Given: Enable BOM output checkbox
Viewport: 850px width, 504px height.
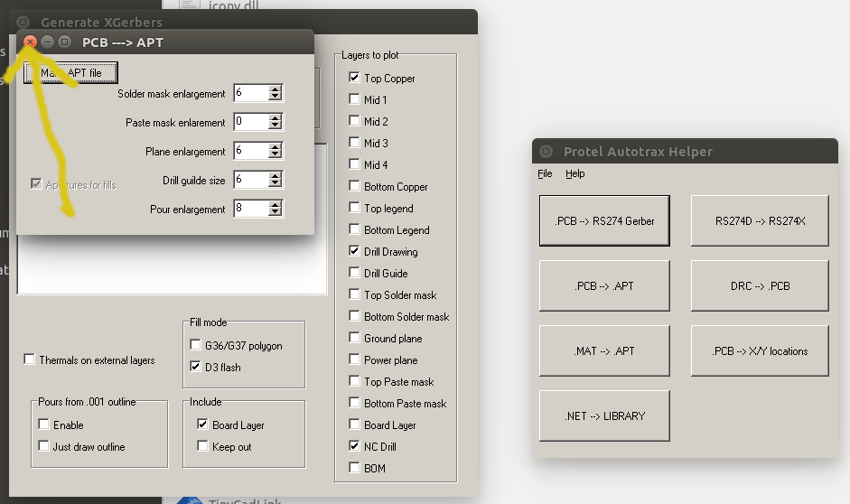Looking at the screenshot, I should 354,468.
